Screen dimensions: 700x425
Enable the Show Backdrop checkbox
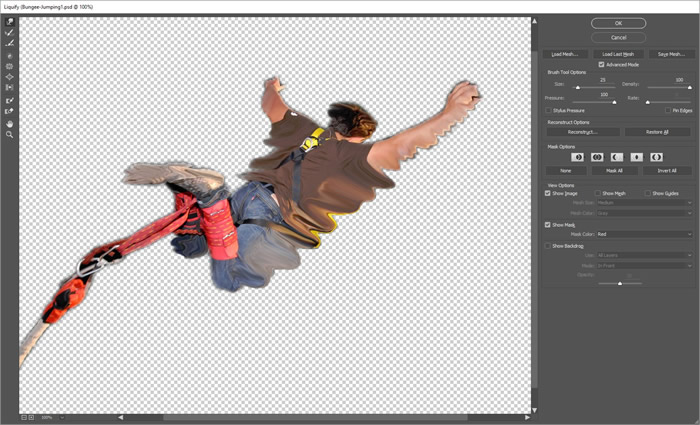[x=548, y=245]
